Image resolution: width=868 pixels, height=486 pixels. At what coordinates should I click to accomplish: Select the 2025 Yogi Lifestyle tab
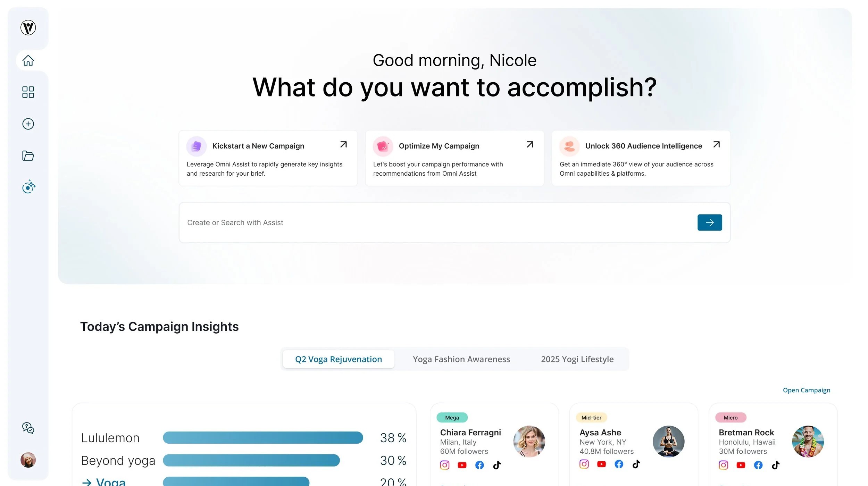coord(577,359)
